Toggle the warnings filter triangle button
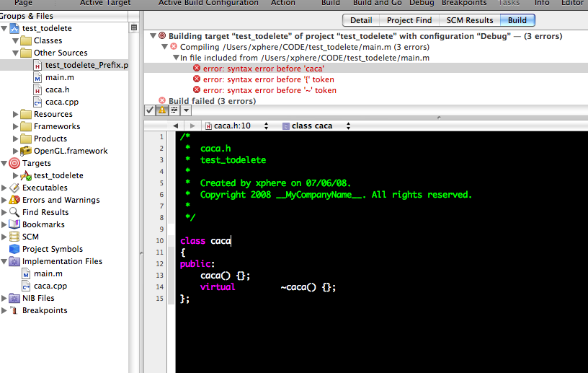 [x=162, y=110]
